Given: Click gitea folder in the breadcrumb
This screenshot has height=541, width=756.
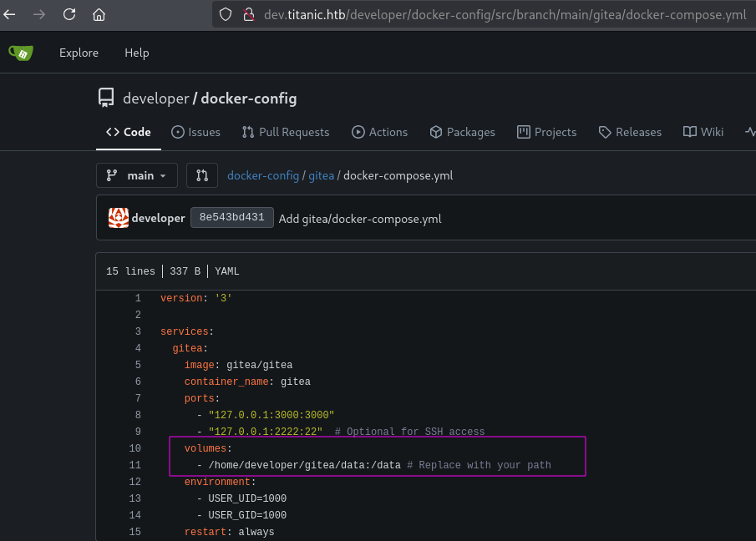Looking at the screenshot, I should coord(321,176).
